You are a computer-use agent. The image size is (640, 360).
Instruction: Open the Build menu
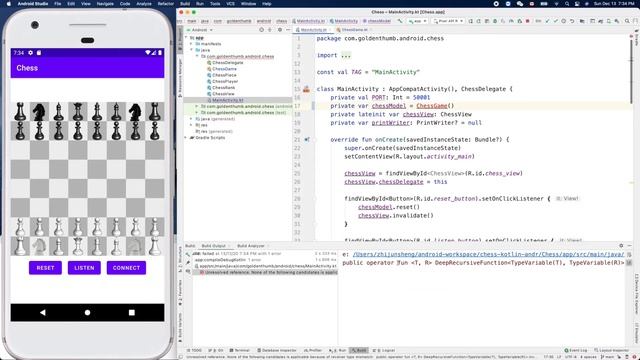point(185,4)
